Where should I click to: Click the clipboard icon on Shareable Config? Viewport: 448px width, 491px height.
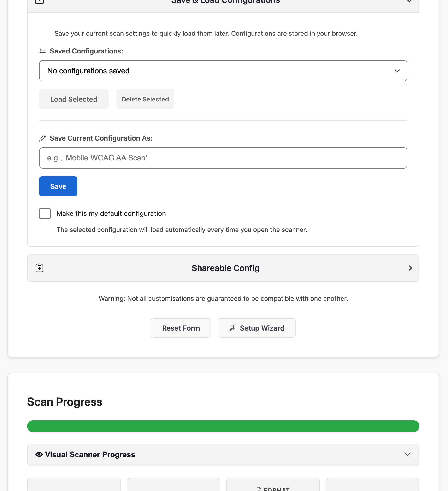tap(39, 268)
